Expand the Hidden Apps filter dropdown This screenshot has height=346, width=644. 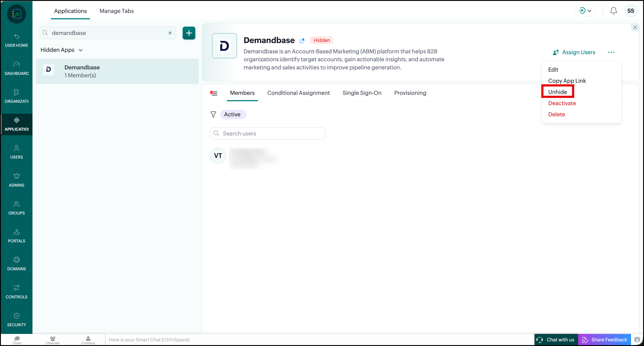(x=61, y=50)
